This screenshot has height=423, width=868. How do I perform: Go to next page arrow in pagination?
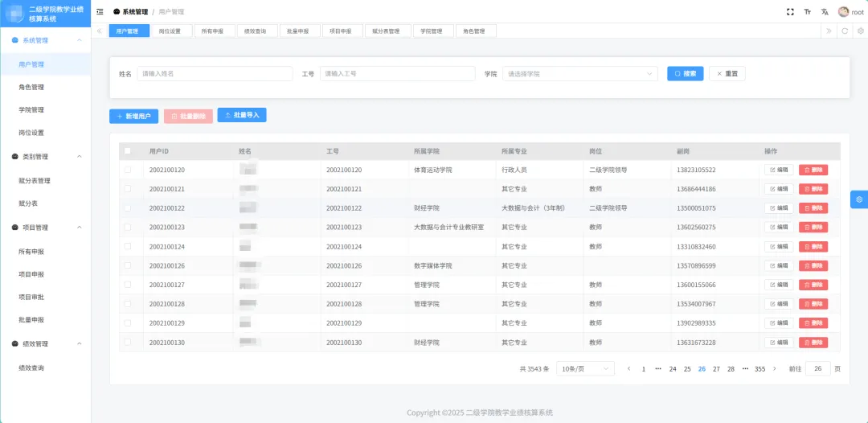click(775, 369)
